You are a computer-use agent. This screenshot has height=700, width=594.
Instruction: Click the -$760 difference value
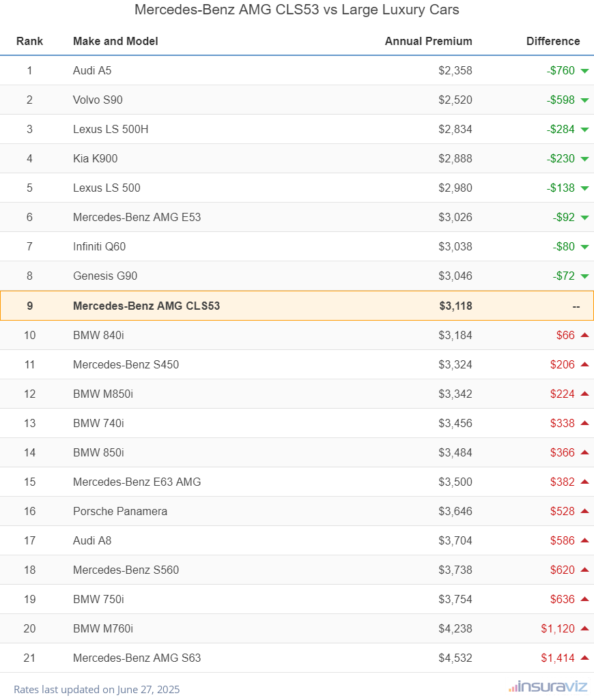[x=561, y=70]
